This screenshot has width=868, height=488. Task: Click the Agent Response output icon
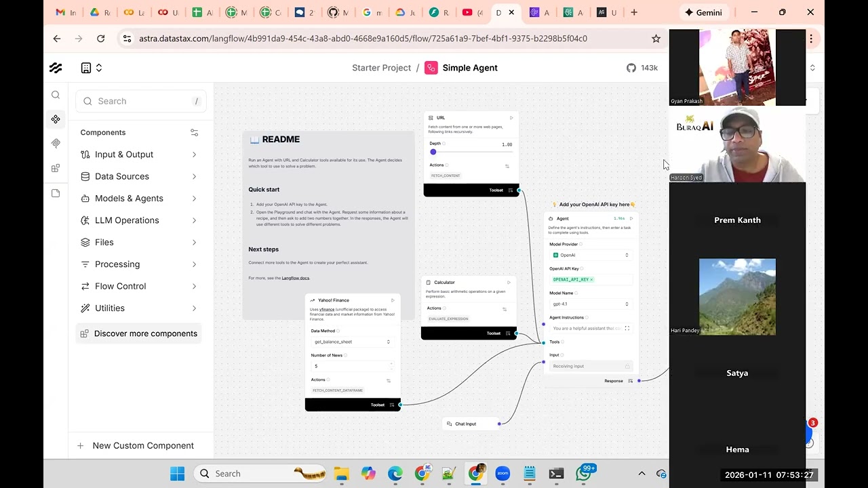630,381
